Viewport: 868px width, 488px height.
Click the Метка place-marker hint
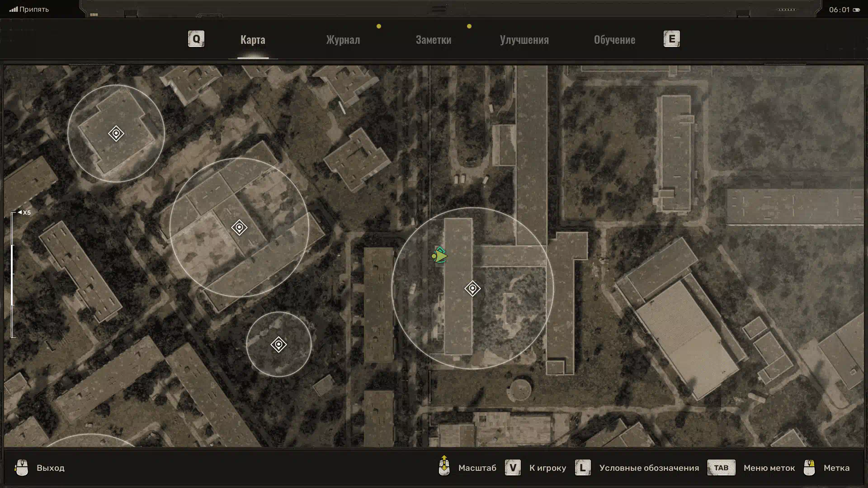[836, 468]
